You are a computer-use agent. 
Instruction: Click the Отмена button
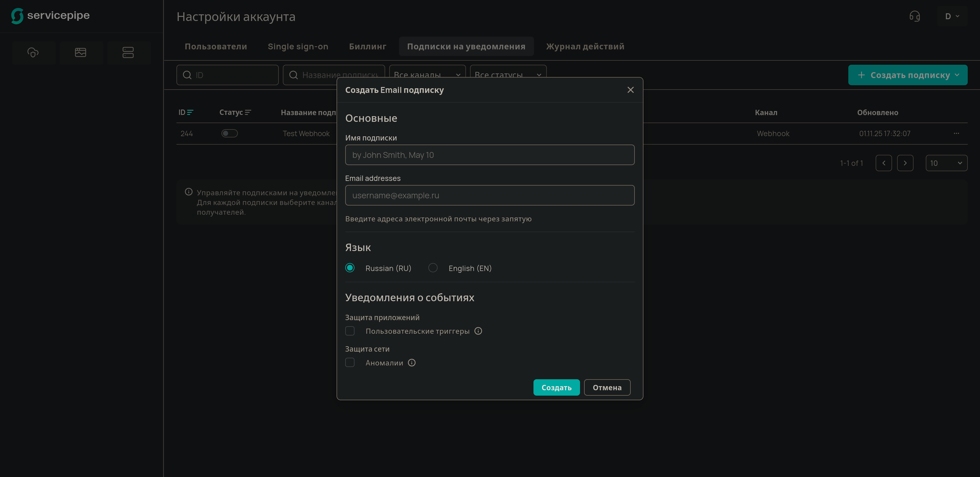click(607, 387)
